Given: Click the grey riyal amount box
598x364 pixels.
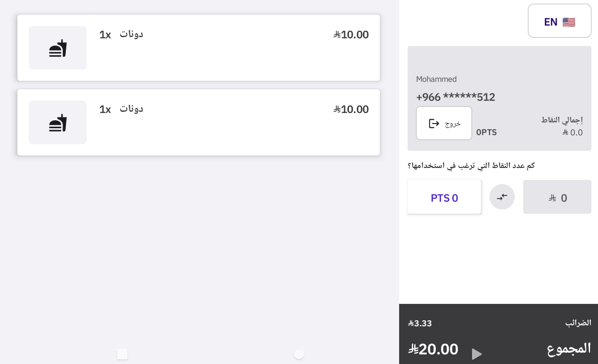Looking at the screenshot, I should tap(557, 198).
